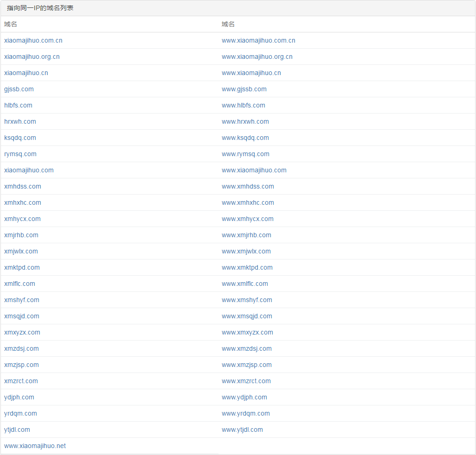Visit www.xiaomajihuo.org.cn
The image size is (476, 455).
pos(257,57)
